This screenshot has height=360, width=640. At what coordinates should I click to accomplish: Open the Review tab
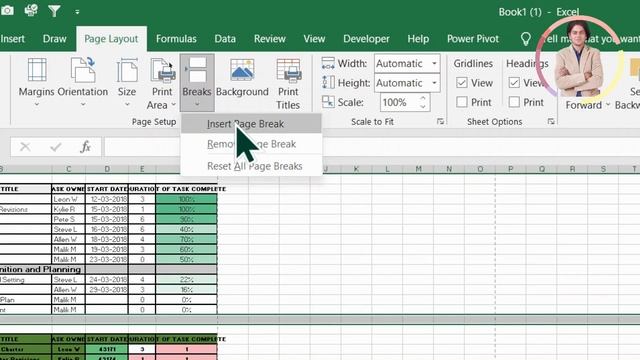(269, 39)
